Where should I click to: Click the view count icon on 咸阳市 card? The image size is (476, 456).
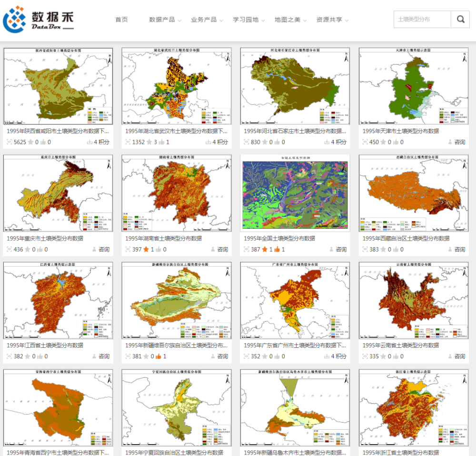point(10,142)
